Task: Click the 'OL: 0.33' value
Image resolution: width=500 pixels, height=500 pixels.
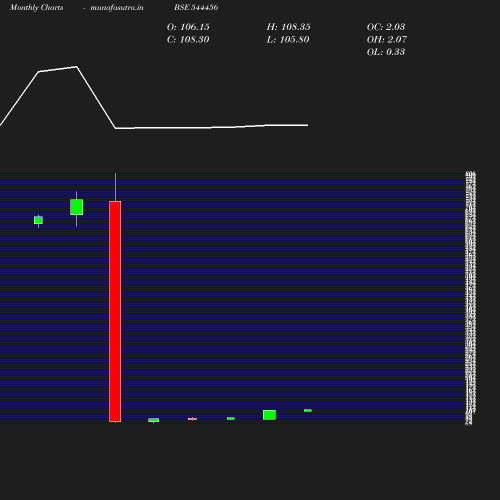Action: pos(386,52)
